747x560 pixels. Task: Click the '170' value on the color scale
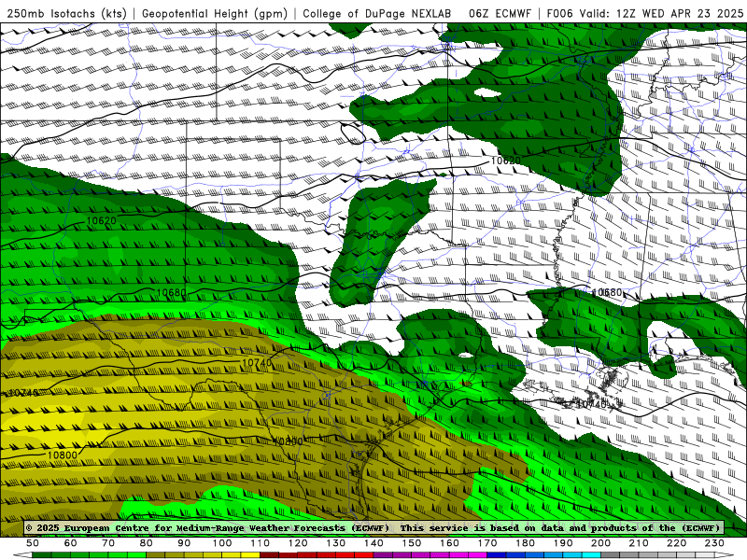[487, 543]
